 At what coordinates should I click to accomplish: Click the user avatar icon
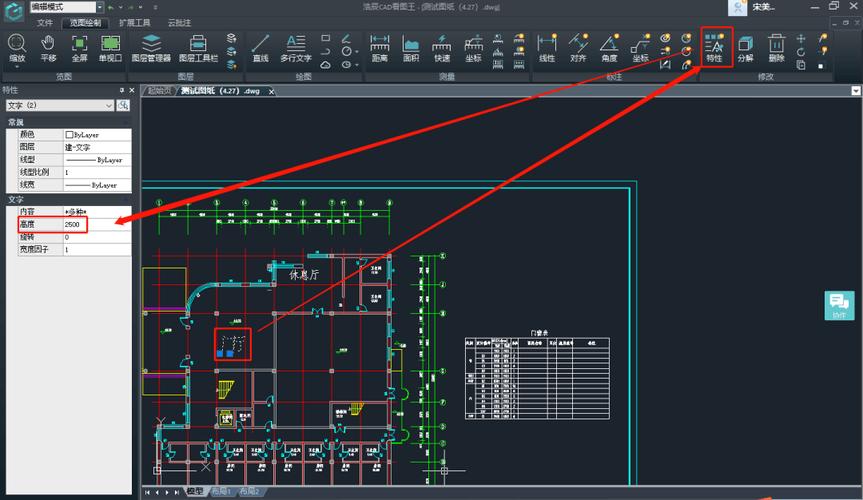[737, 8]
